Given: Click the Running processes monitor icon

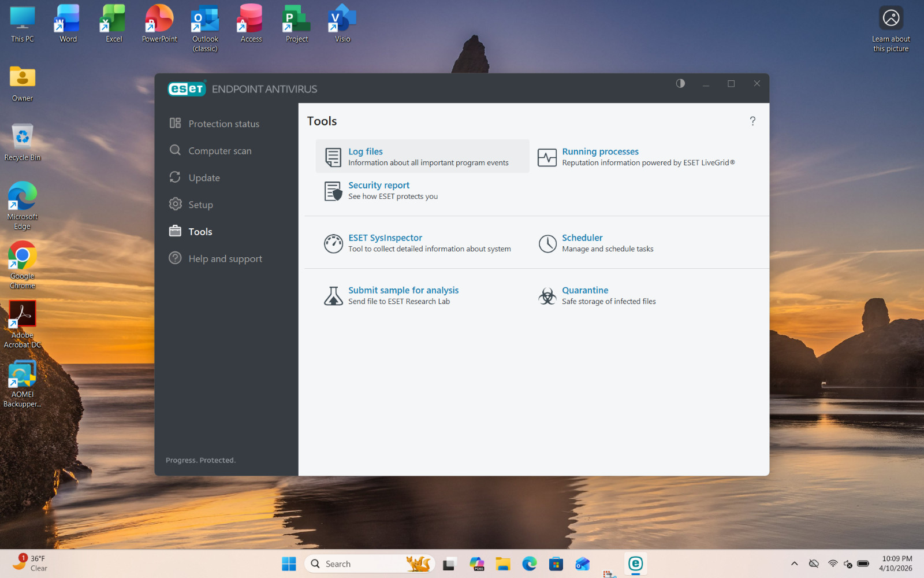Looking at the screenshot, I should pos(547,157).
